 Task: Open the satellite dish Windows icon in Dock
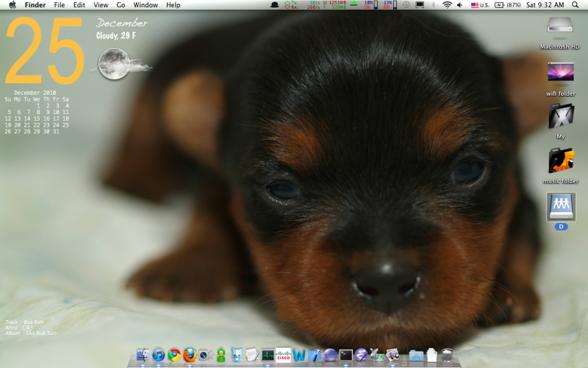[377, 355]
